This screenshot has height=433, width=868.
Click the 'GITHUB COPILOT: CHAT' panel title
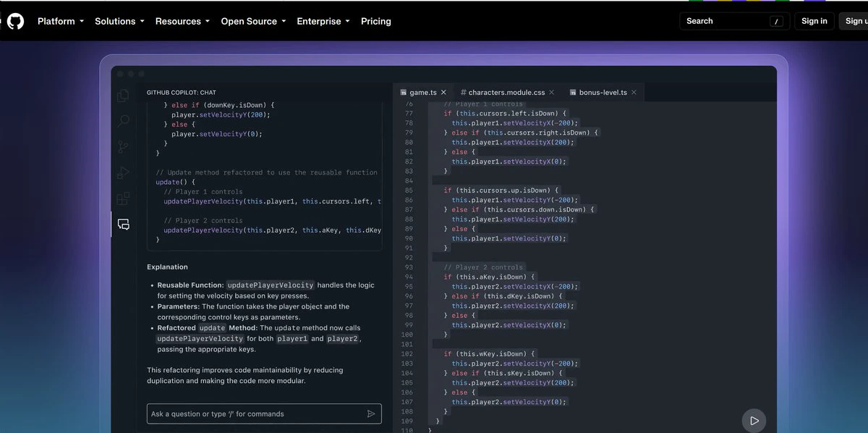pyautogui.click(x=182, y=93)
